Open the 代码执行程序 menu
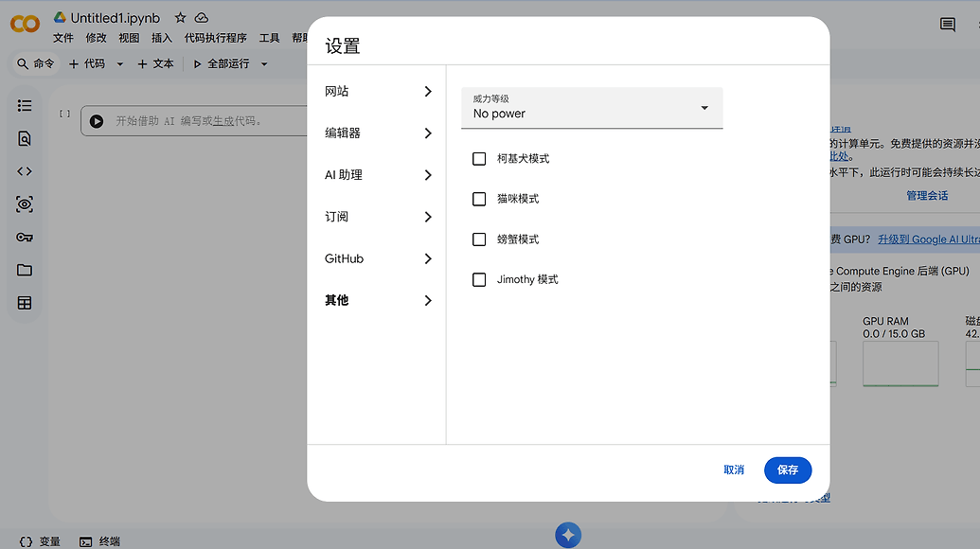980x549 pixels. tap(216, 38)
